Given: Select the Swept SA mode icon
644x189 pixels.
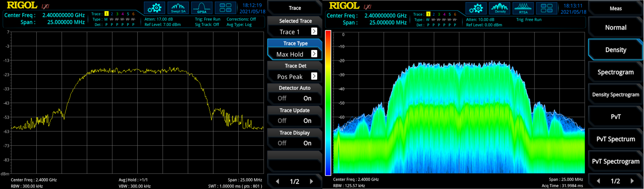Looking at the screenshot, I should click(178, 8).
